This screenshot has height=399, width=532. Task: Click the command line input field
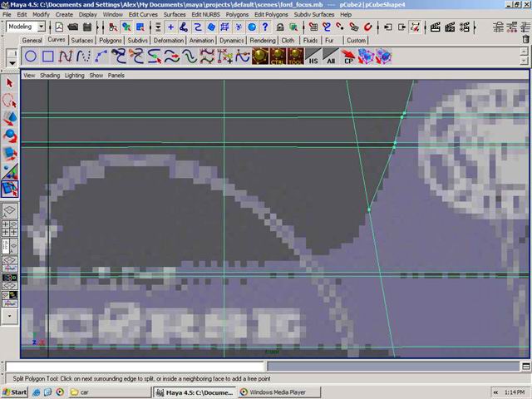pyautogui.click(x=133, y=367)
